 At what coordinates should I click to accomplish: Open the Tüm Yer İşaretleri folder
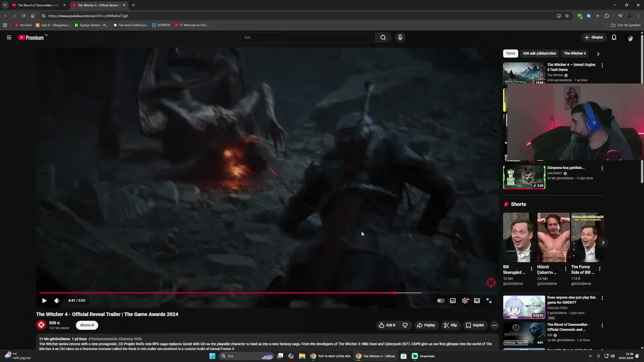(626, 25)
